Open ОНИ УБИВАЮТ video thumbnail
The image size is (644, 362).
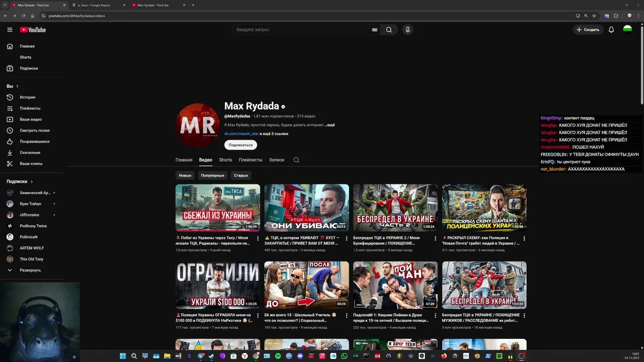pyautogui.click(x=306, y=208)
